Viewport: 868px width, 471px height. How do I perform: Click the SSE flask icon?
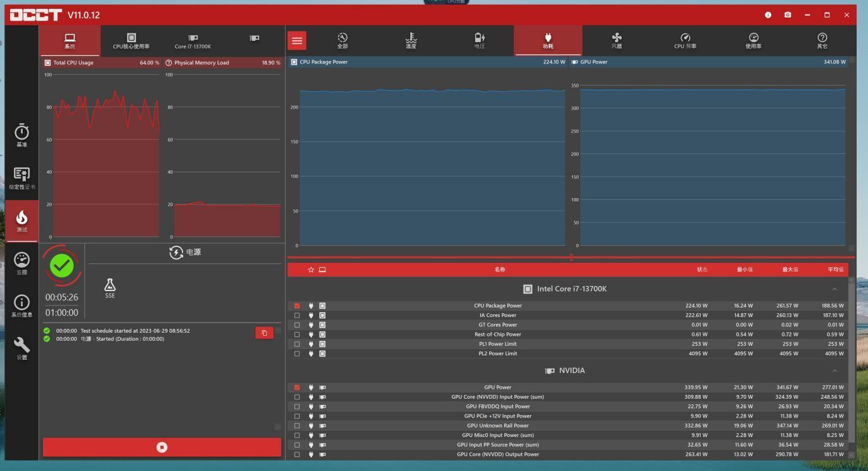pos(110,288)
